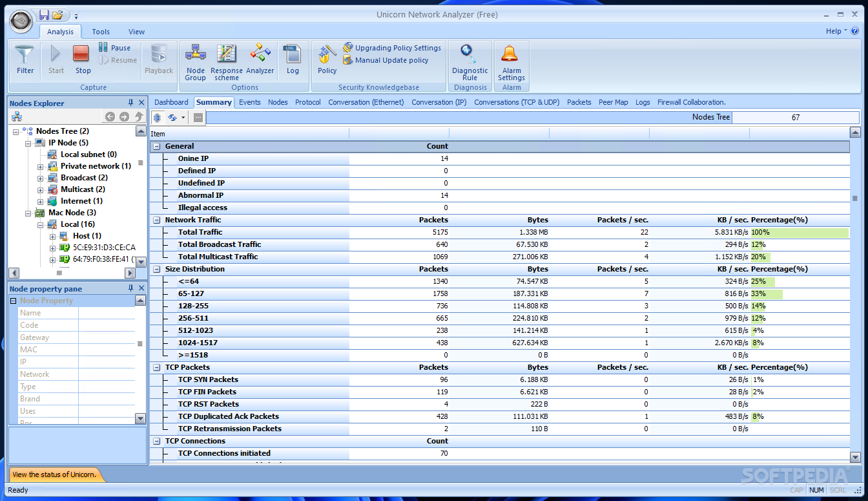
Task: Open the Firewall Collaboration tab
Action: tap(692, 102)
